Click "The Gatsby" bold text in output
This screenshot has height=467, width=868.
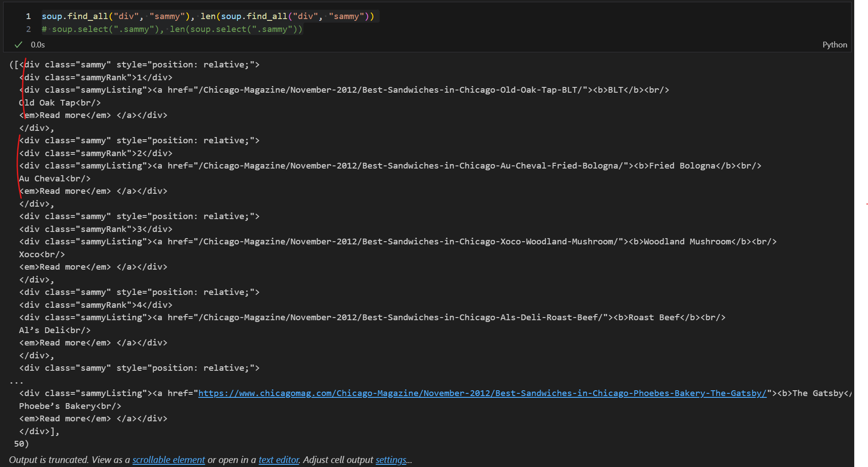coord(817,393)
